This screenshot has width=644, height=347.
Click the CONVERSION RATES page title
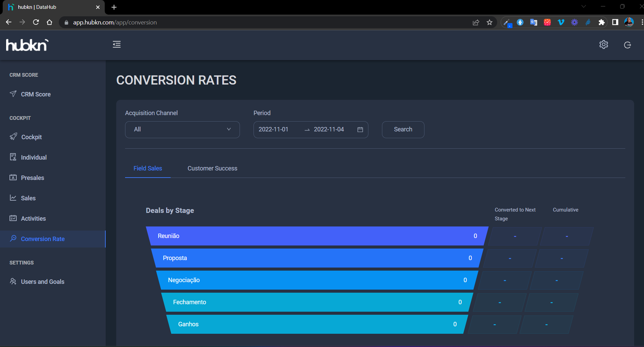176,80
